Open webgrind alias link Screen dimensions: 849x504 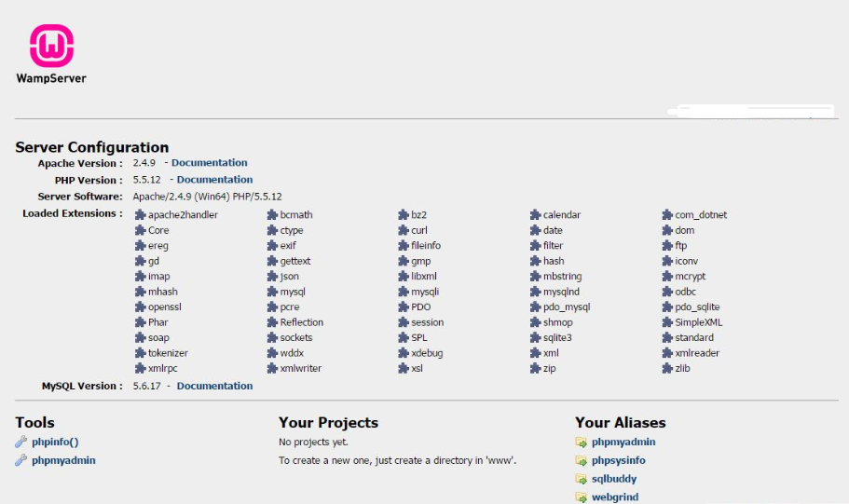coord(615,497)
